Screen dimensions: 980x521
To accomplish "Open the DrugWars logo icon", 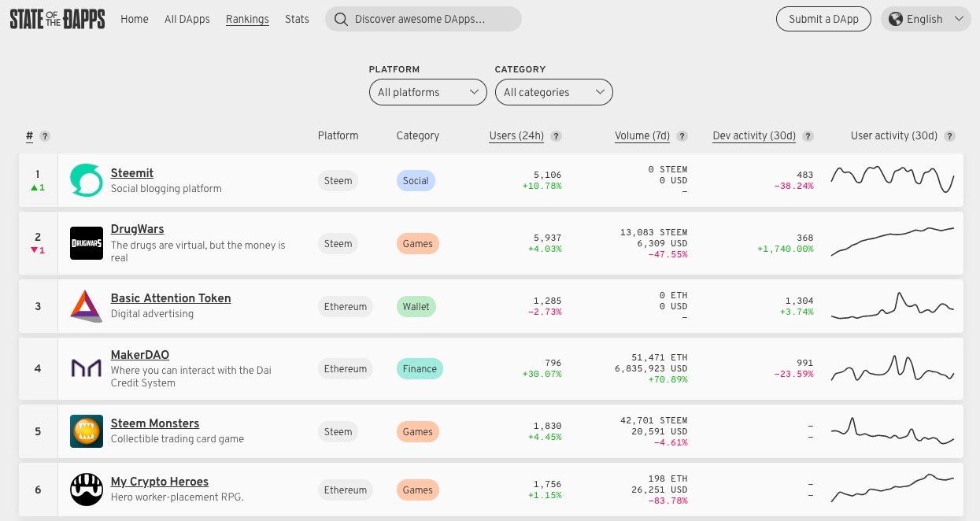I will click(87, 243).
